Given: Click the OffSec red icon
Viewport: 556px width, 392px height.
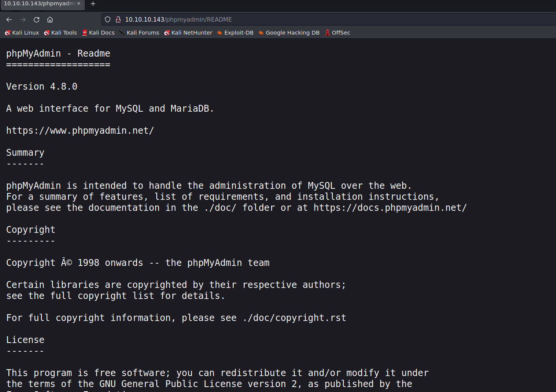Looking at the screenshot, I should (x=327, y=33).
